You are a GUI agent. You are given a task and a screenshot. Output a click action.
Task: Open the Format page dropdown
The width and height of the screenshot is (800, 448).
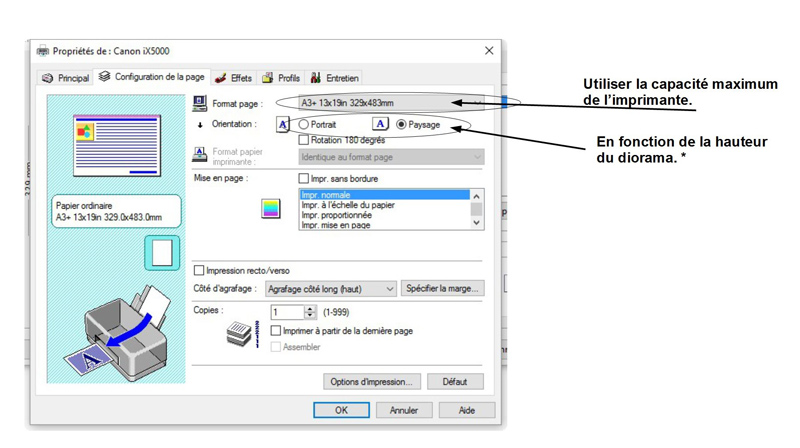[x=391, y=102]
